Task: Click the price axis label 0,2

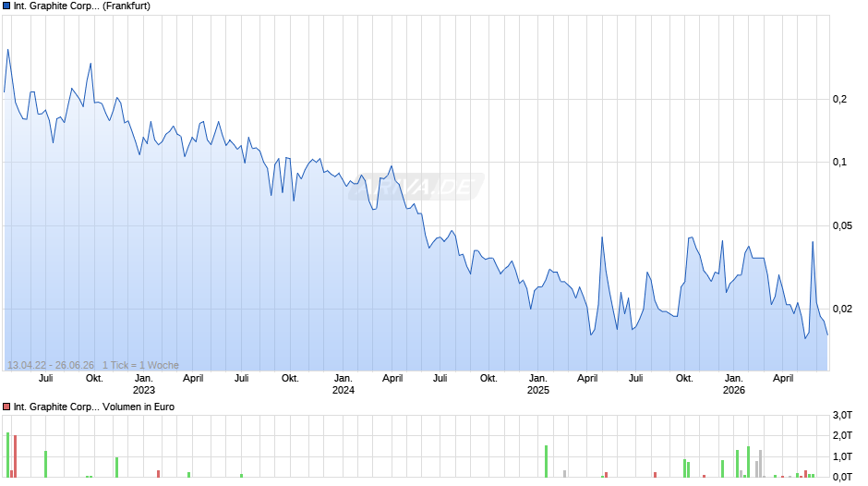Action: [839, 99]
